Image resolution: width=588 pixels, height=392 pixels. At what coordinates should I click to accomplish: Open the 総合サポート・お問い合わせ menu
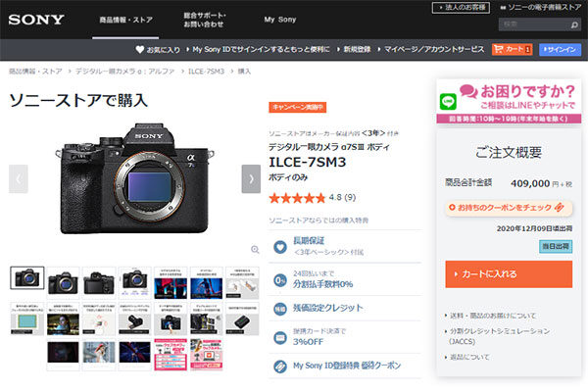click(205, 20)
